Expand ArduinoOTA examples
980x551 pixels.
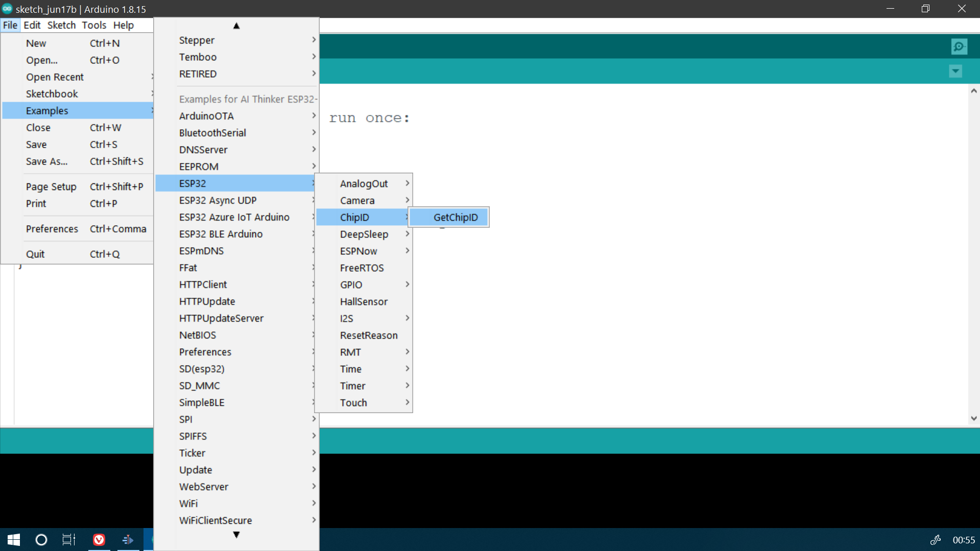pyautogui.click(x=236, y=116)
